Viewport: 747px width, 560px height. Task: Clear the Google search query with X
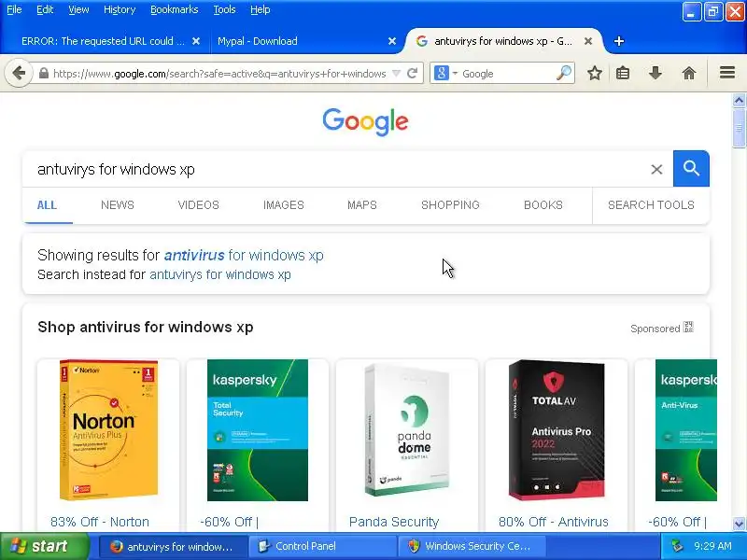(x=656, y=169)
